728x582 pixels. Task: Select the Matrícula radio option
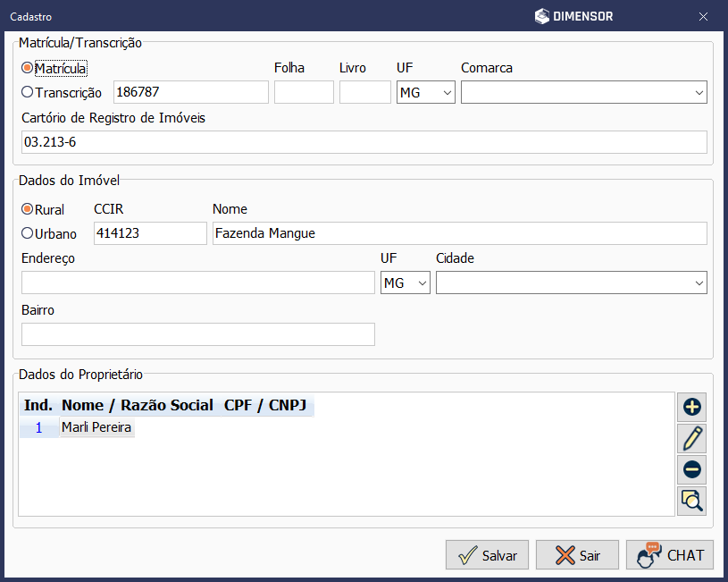28,68
